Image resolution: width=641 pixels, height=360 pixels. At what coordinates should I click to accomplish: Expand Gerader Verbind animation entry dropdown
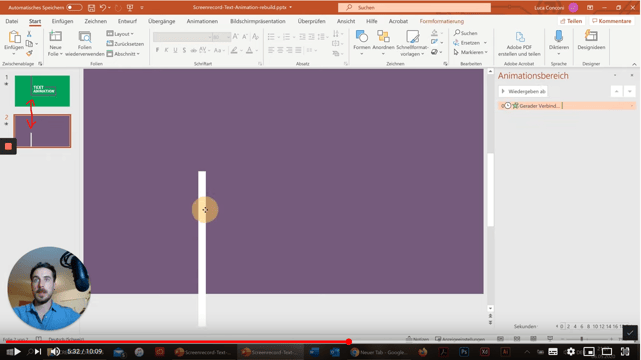pyautogui.click(x=631, y=106)
